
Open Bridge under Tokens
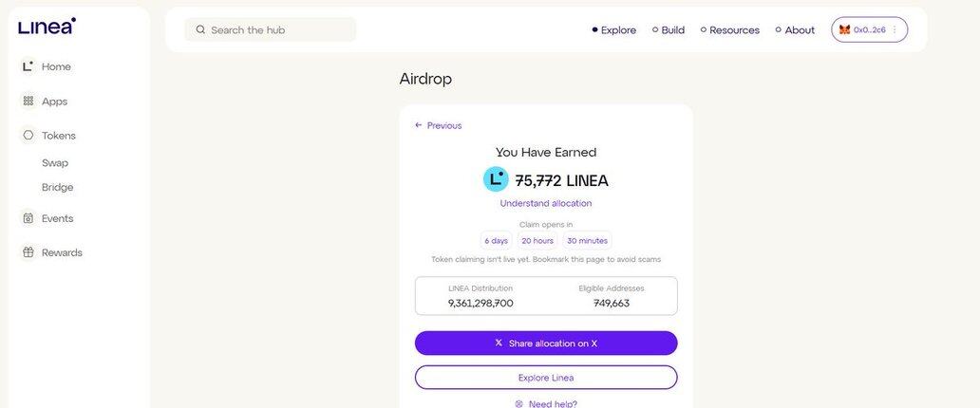[58, 187]
